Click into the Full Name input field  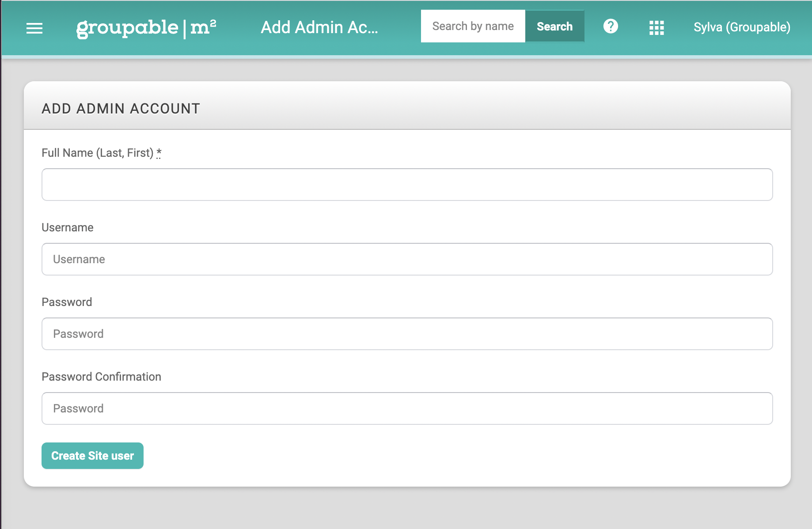tap(407, 185)
